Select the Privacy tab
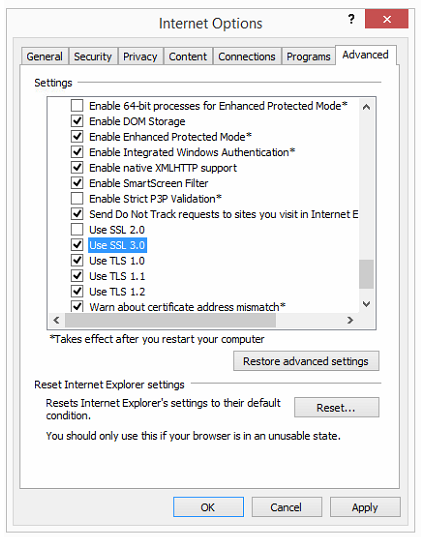 point(140,57)
